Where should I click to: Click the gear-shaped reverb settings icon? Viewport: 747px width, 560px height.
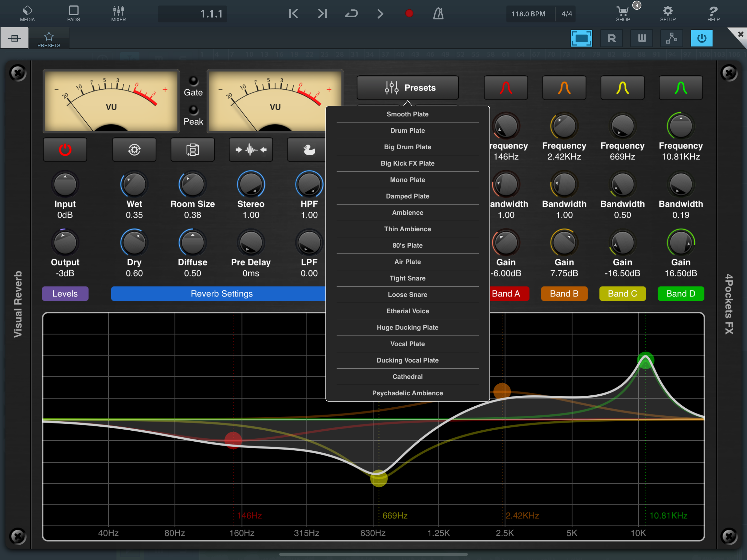134,150
